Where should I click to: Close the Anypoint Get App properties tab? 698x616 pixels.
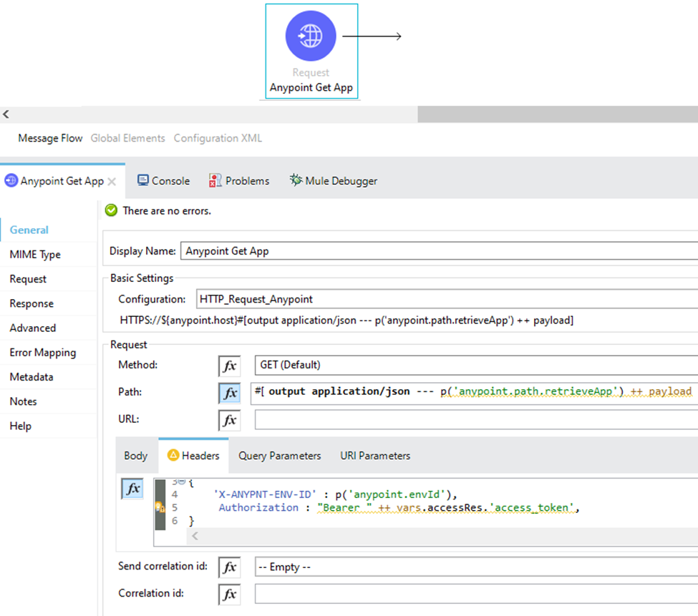[112, 182]
